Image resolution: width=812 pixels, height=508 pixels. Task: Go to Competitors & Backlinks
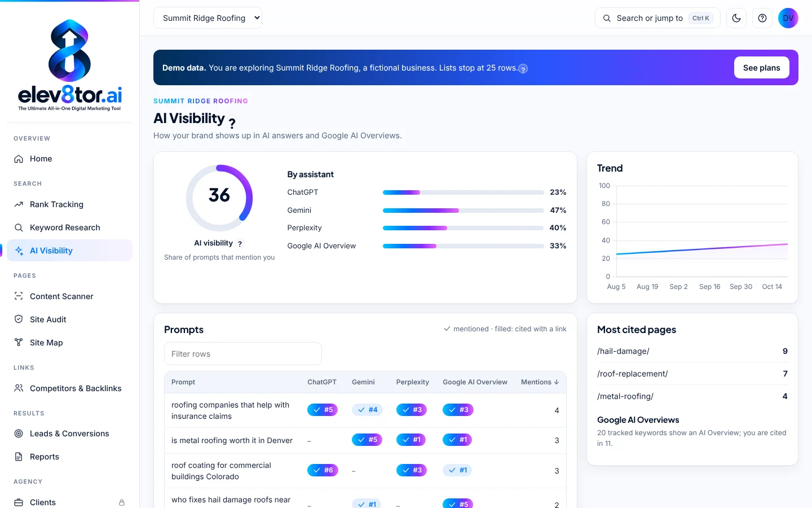pyautogui.click(x=70, y=388)
